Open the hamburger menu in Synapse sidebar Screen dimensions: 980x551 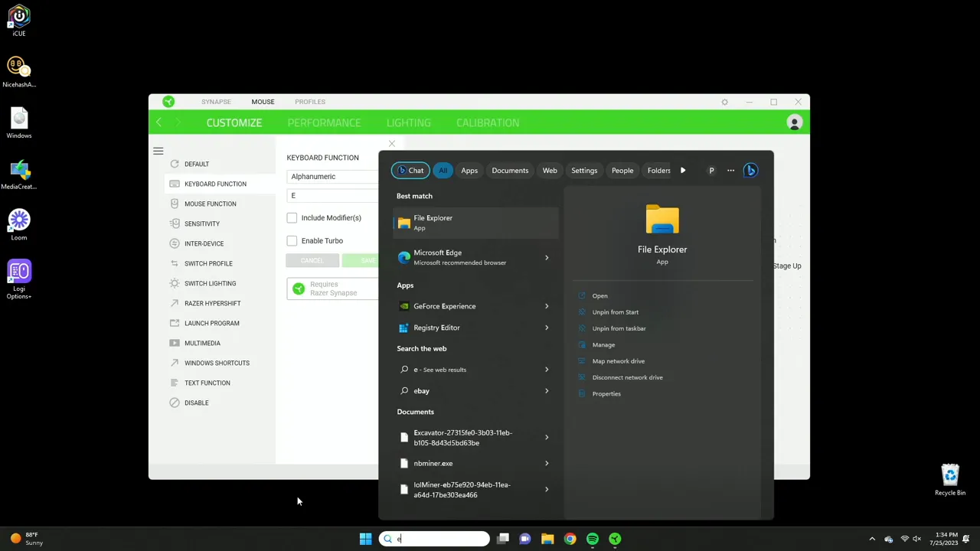pyautogui.click(x=158, y=152)
